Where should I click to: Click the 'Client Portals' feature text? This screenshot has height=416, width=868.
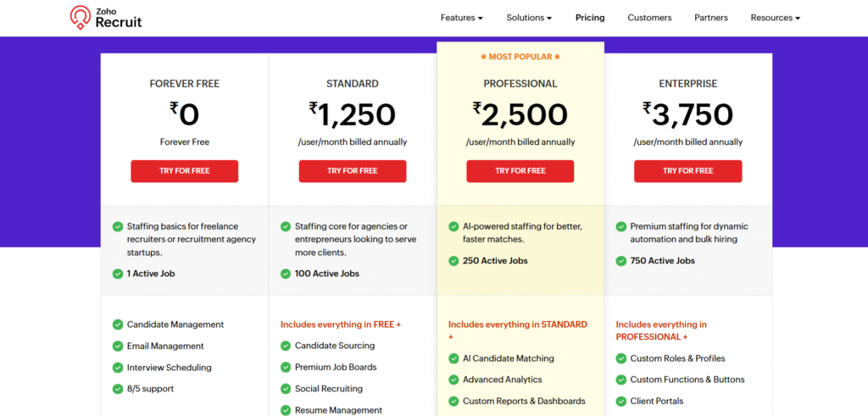[657, 401]
